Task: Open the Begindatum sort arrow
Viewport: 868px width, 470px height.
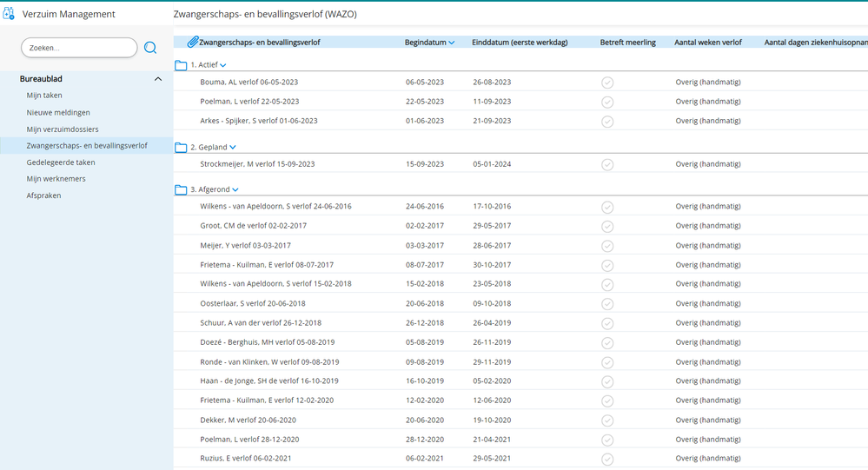Action: [451, 43]
